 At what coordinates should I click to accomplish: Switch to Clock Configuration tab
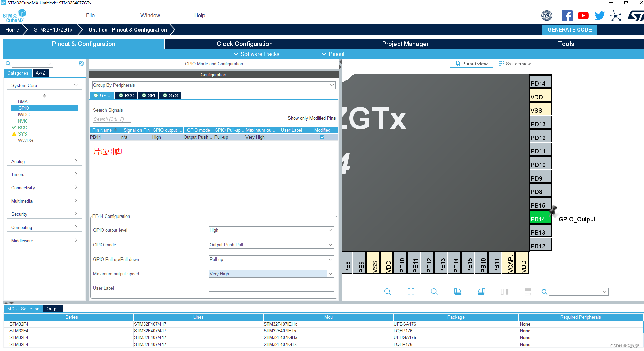pyautogui.click(x=244, y=44)
